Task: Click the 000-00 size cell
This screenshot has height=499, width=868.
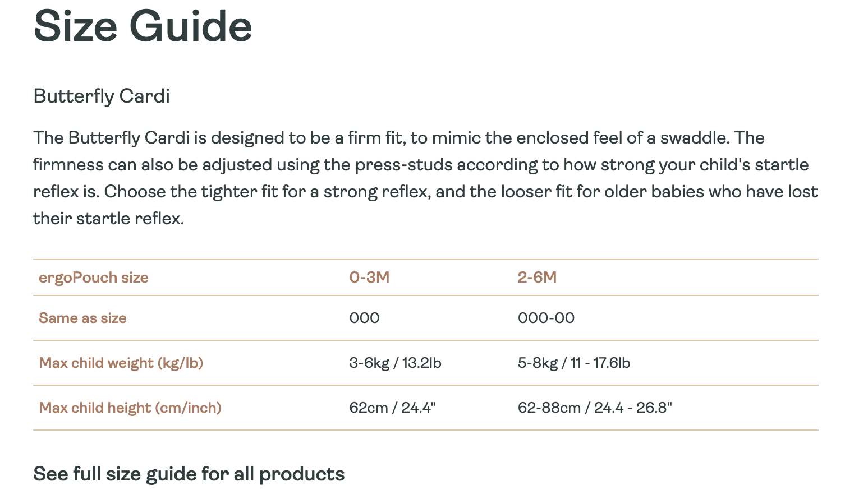Action: click(x=546, y=318)
